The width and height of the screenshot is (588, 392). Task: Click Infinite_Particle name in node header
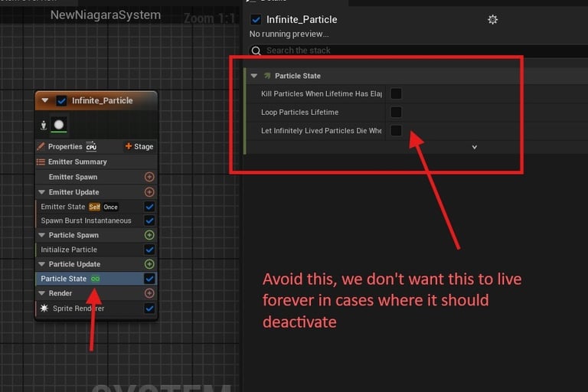[x=103, y=100]
